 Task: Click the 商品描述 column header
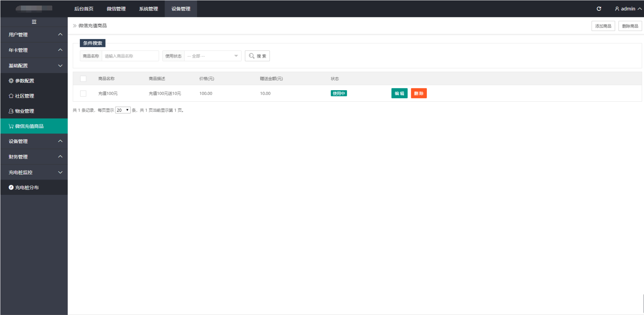click(157, 79)
